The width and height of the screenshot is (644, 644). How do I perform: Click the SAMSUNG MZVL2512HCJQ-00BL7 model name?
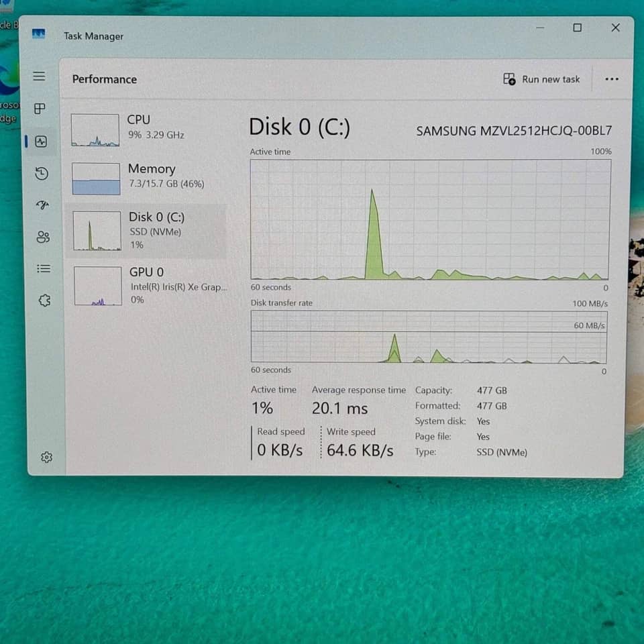pos(513,131)
